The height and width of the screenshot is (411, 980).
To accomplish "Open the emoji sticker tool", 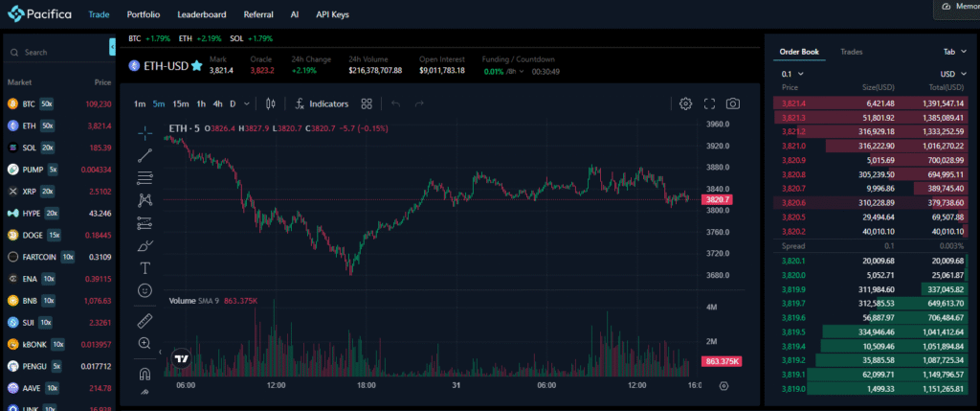I will tap(145, 289).
